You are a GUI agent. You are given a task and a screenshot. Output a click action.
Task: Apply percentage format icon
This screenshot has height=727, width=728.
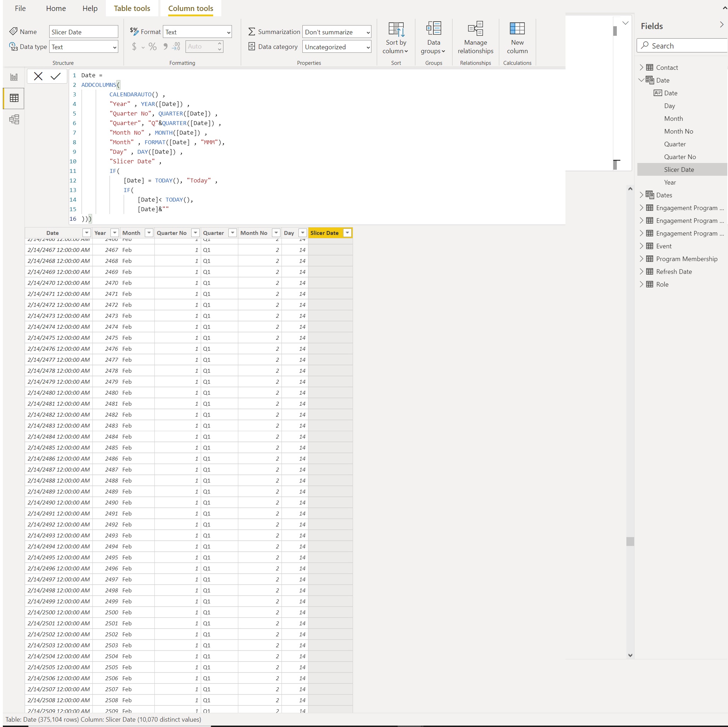click(x=153, y=46)
